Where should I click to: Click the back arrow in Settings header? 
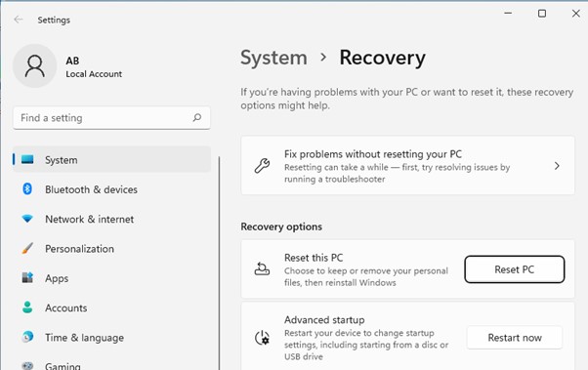(x=18, y=20)
